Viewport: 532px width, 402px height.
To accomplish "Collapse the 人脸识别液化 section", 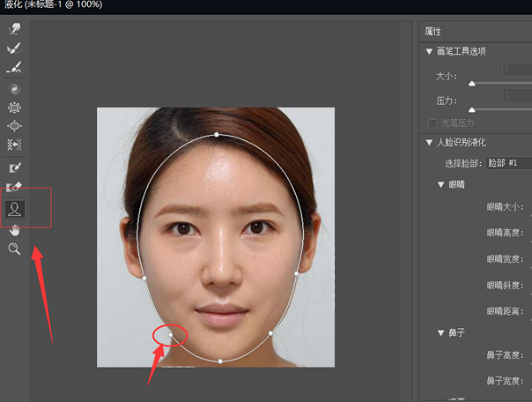I will [x=429, y=142].
